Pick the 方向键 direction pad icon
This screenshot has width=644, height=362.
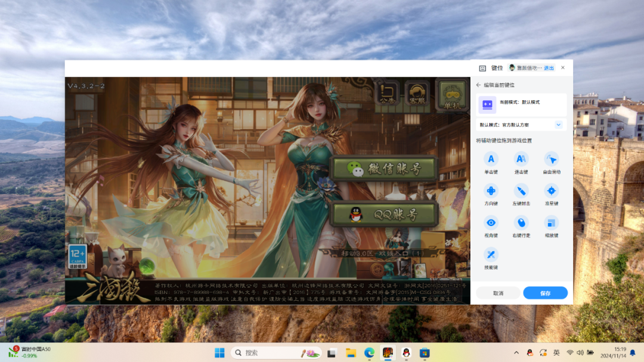491,191
